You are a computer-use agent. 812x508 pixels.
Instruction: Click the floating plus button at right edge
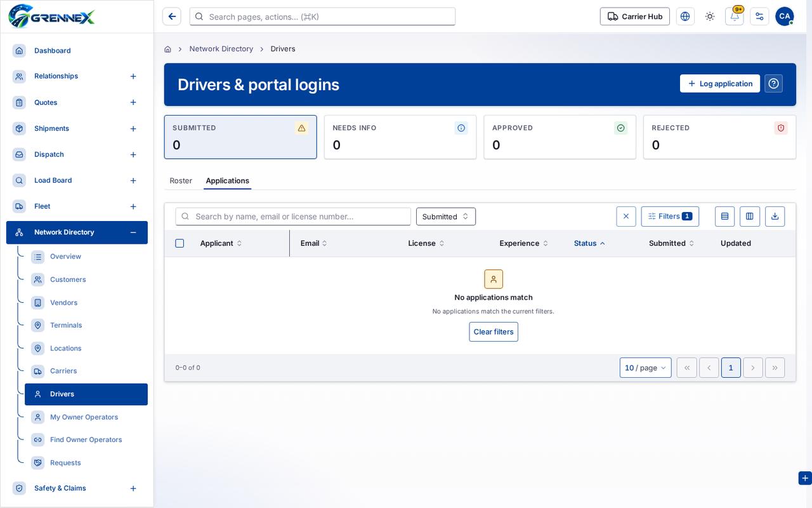click(x=805, y=478)
